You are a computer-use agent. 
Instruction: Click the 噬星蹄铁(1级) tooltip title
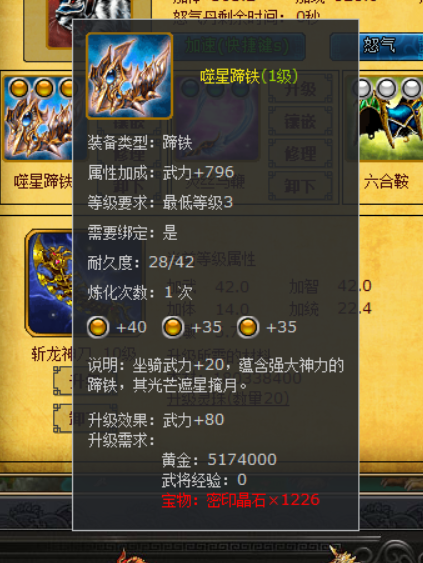click(249, 76)
